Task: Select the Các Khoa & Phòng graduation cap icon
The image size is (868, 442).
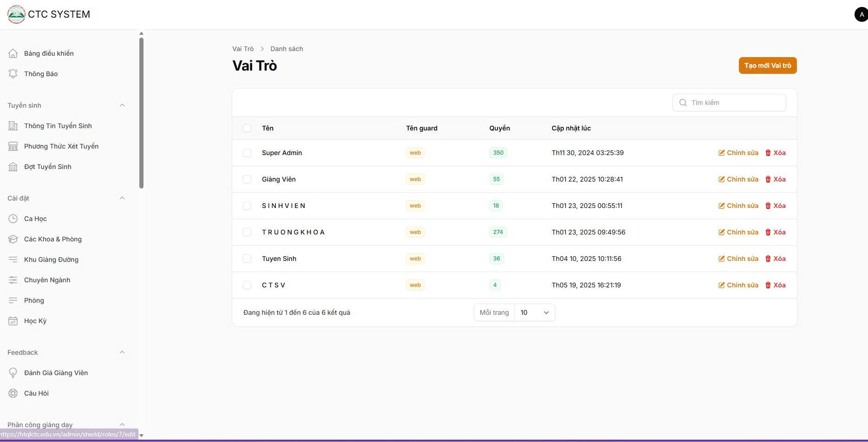Action: (x=13, y=239)
